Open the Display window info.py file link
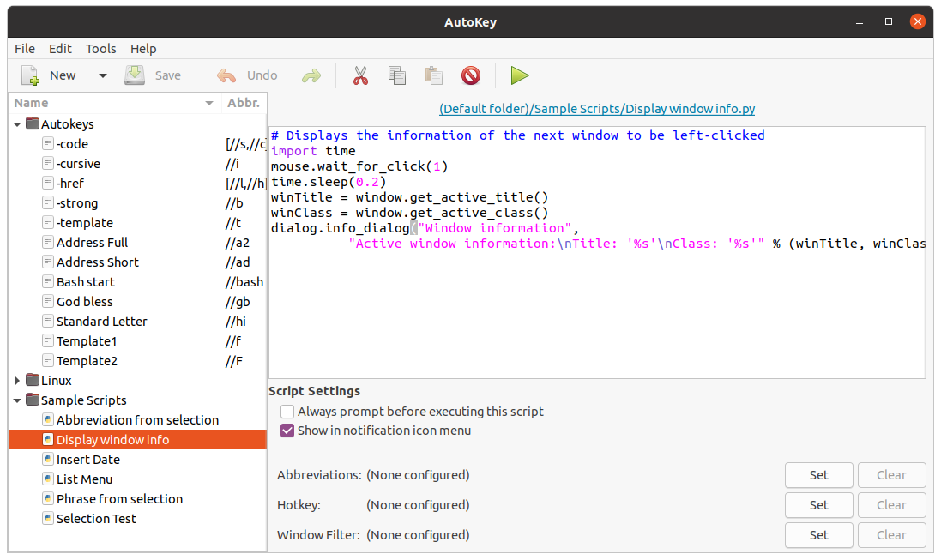This screenshot has height=560, width=941. [x=596, y=108]
